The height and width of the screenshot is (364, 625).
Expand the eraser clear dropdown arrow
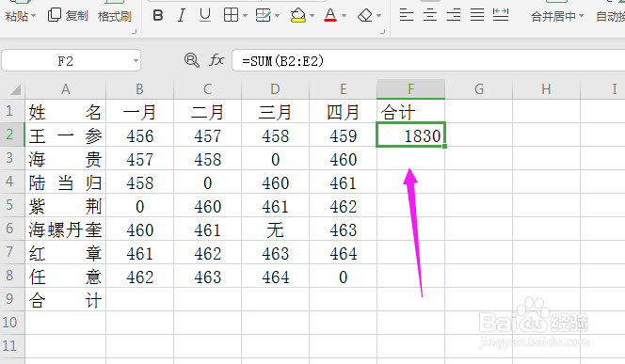pos(378,16)
